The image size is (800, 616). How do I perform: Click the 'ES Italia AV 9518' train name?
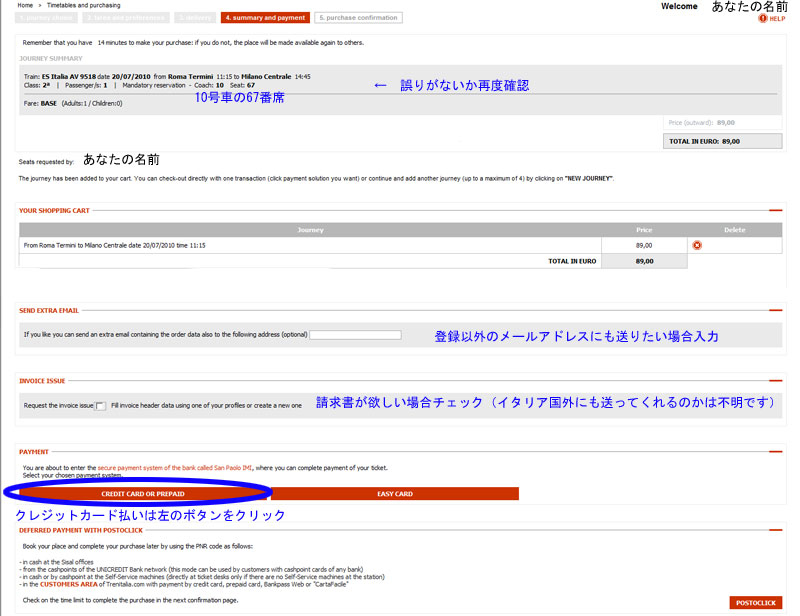[x=69, y=77]
